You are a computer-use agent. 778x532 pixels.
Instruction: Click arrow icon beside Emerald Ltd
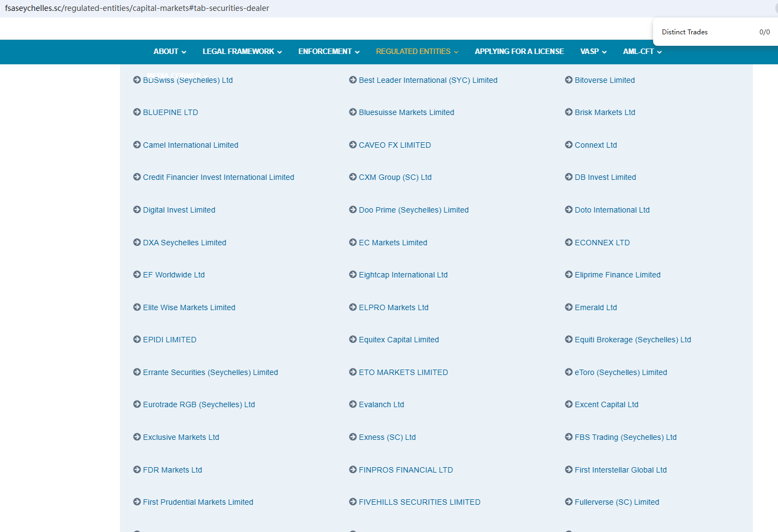(x=569, y=307)
